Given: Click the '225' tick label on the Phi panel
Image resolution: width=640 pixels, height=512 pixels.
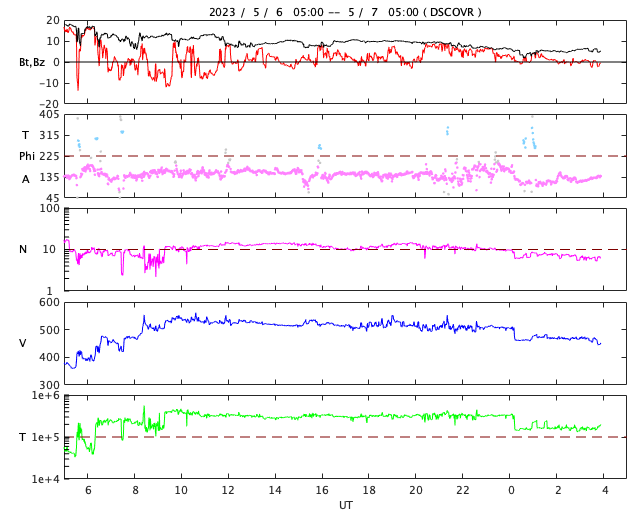Looking at the screenshot, I should tap(49, 156).
